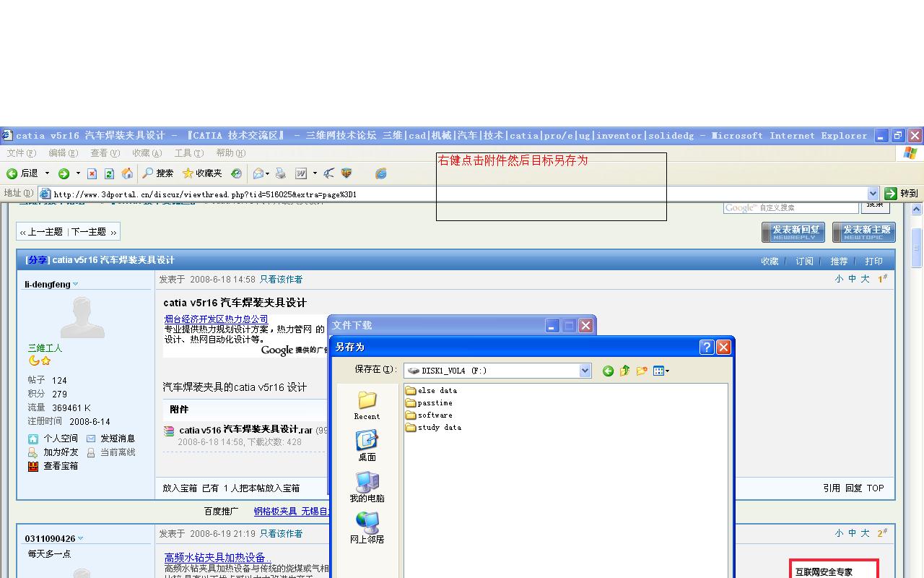
Task: Go up one folder level in Save As
Action: pyautogui.click(x=624, y=371)
